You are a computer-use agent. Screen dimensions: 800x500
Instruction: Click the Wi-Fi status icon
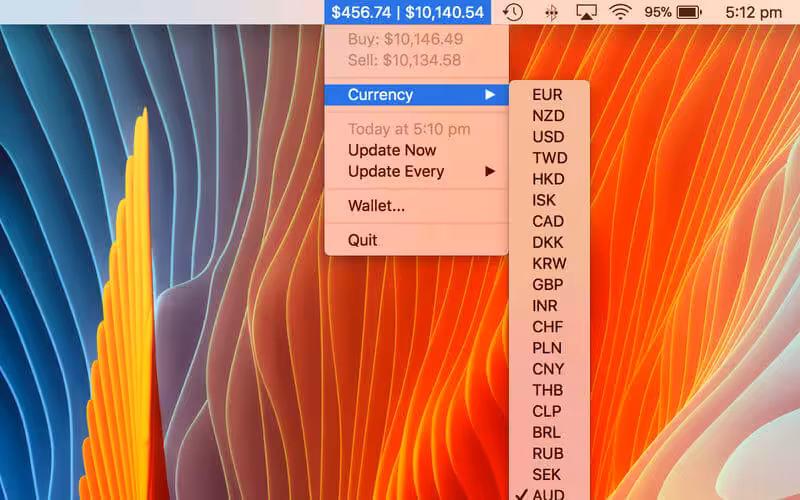coord(621,13)
